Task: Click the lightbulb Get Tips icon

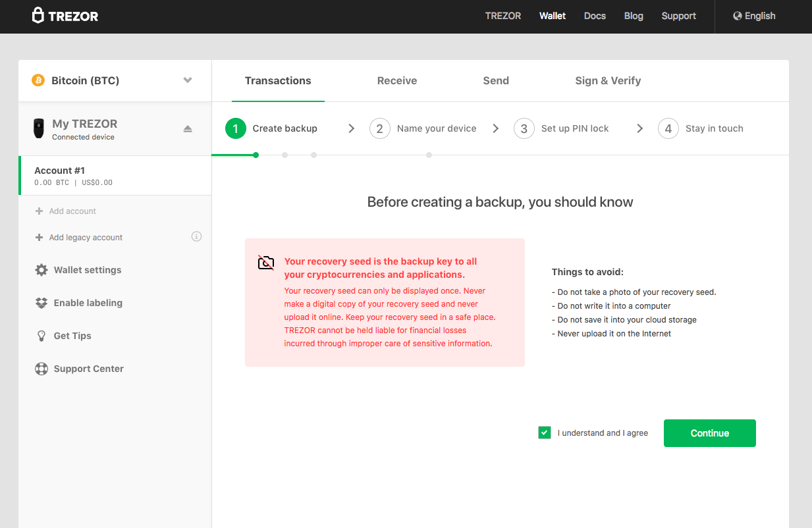Action: coord(41,336)
